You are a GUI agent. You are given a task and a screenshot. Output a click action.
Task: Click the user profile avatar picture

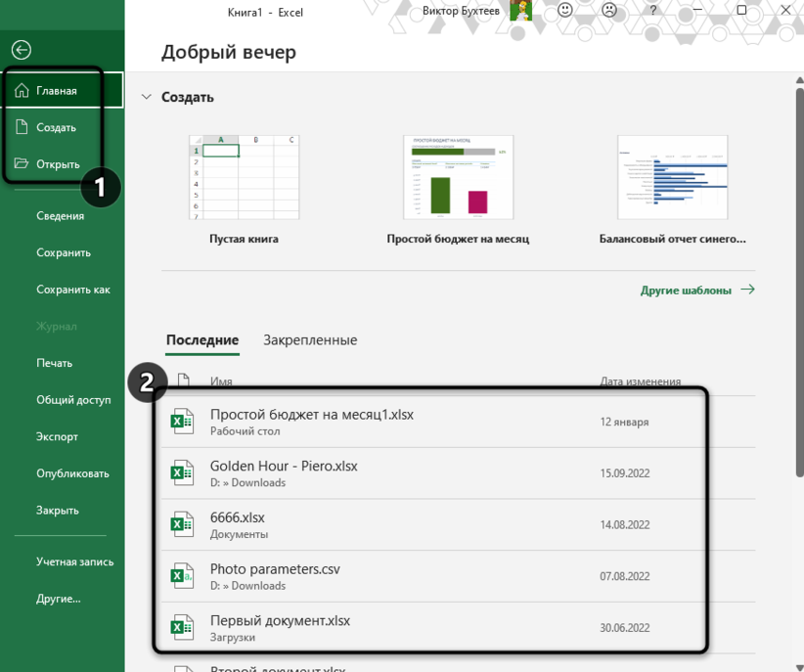520,11
